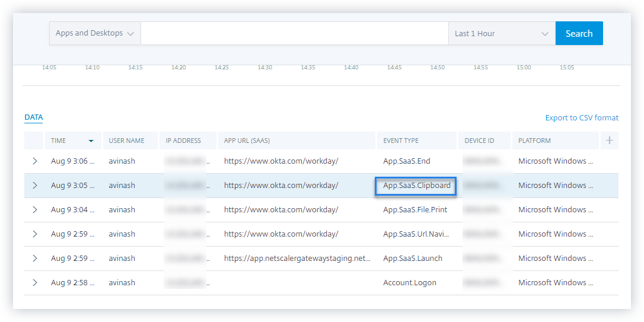Click the App.SaaS.End event type cell
The image size is (644, 322).
407,161
